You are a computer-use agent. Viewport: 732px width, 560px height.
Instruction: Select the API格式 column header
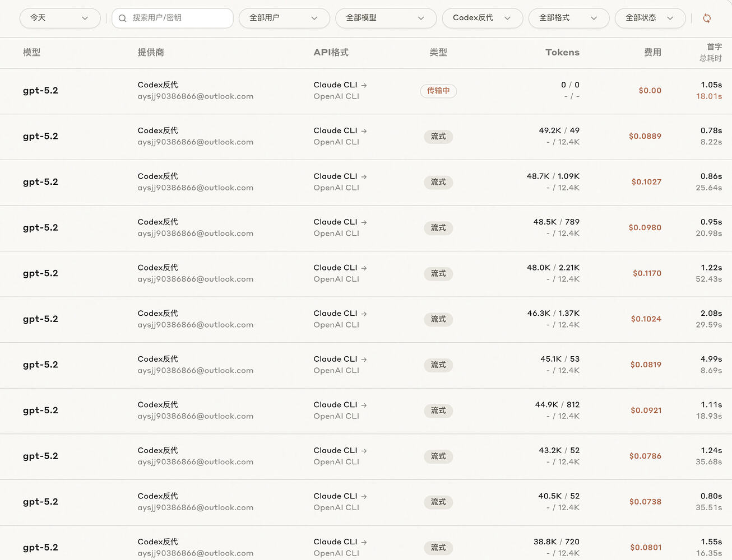[331, 53]
